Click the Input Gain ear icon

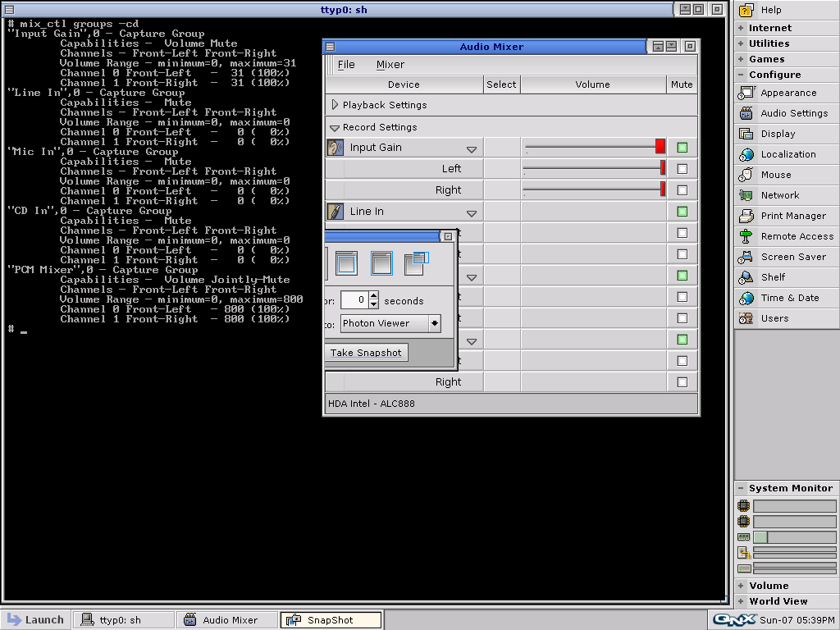[x=336, y=148]
